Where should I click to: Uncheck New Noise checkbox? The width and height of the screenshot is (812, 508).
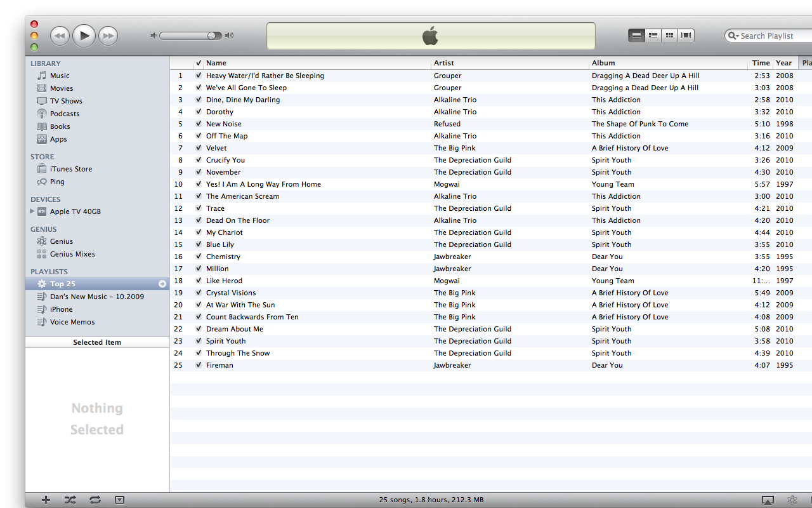(x=199, y=124)
